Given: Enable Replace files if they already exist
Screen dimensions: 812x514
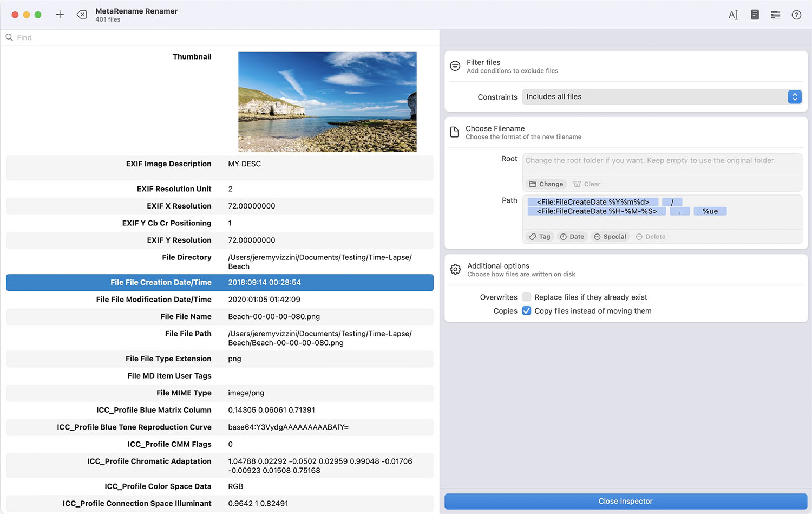Looking at the screenshot, I should (527, 297).
